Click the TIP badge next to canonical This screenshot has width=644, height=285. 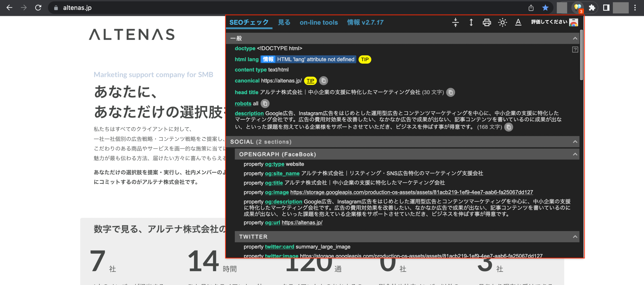[x=310, y=81]
